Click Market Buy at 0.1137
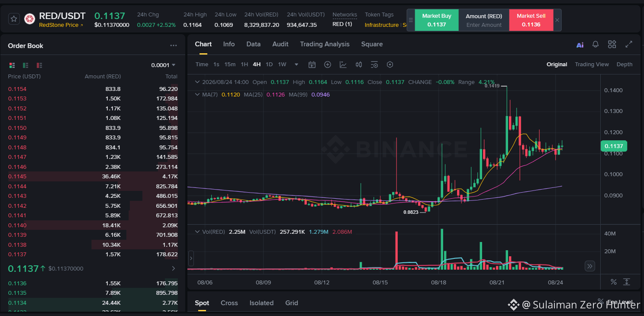Image resolution: width=644 pixels, height=316 pixels. click(437, 20)
